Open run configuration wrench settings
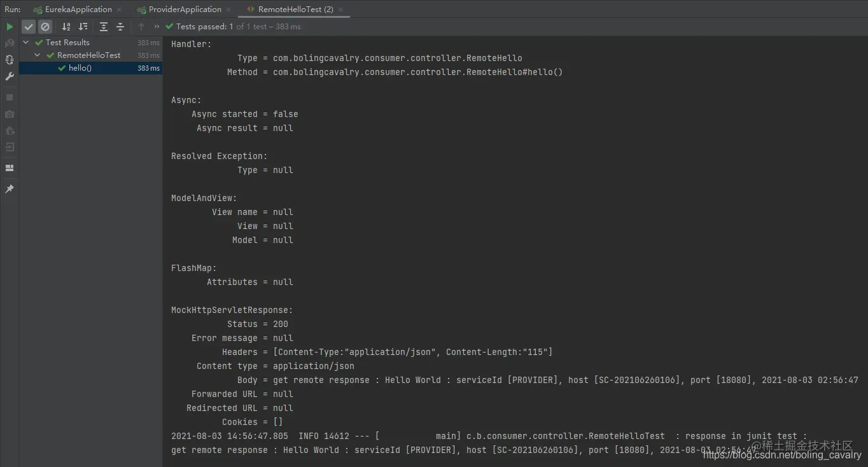Image resolution: width=868 pixels, height=467 pixels. 10,76
